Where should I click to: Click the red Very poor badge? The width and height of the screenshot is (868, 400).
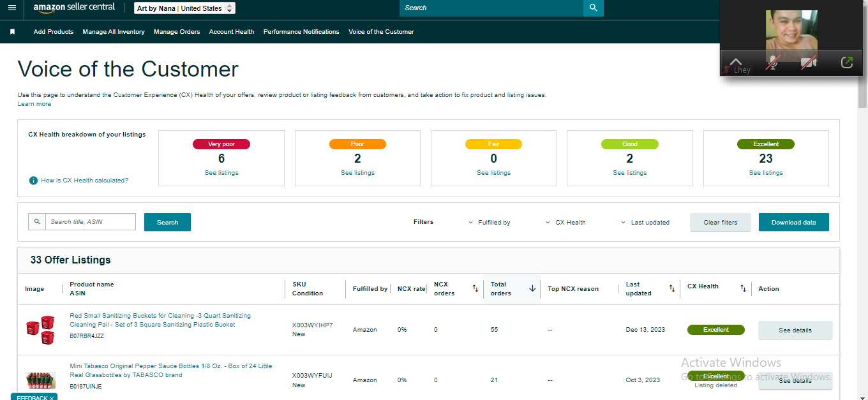221,144
